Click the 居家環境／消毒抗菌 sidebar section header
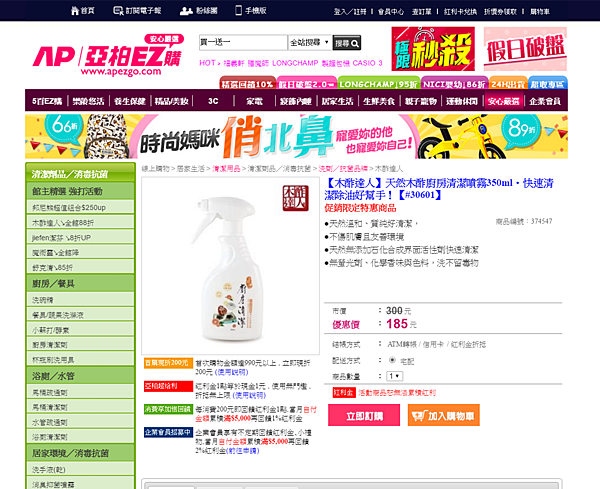Viewport: 600px width, 489px height. coord(80,453)
